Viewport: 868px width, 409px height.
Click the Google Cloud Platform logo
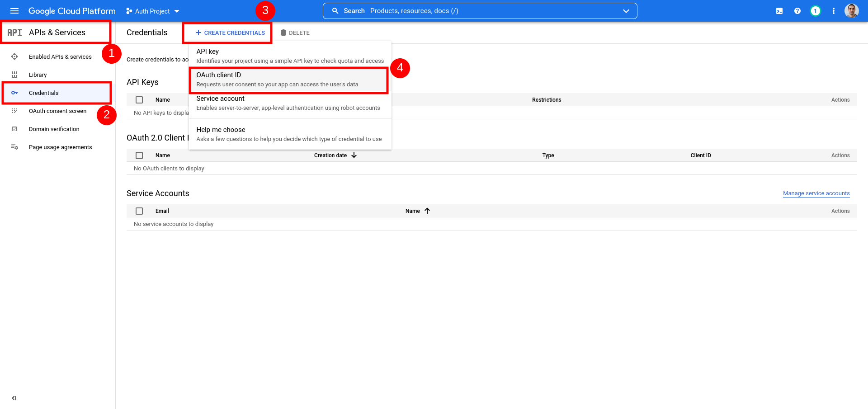(72, 11)
